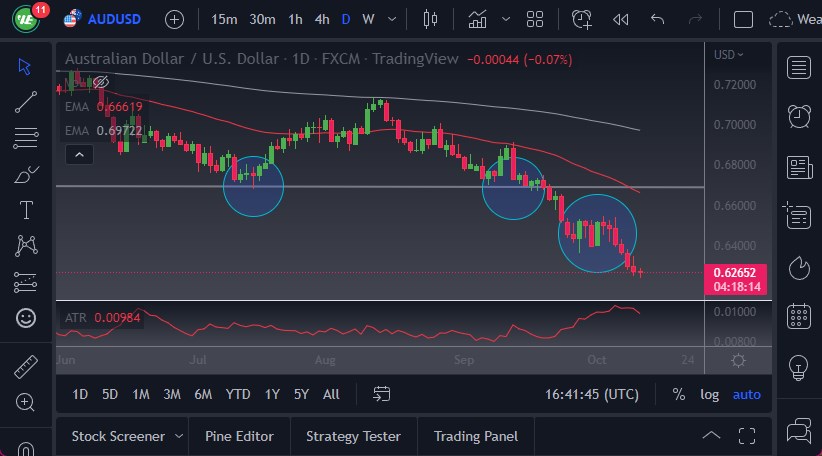Viewport: 822px width, 456px height.
Task: Select the D daily timeframe
Action: coord(345,20)
